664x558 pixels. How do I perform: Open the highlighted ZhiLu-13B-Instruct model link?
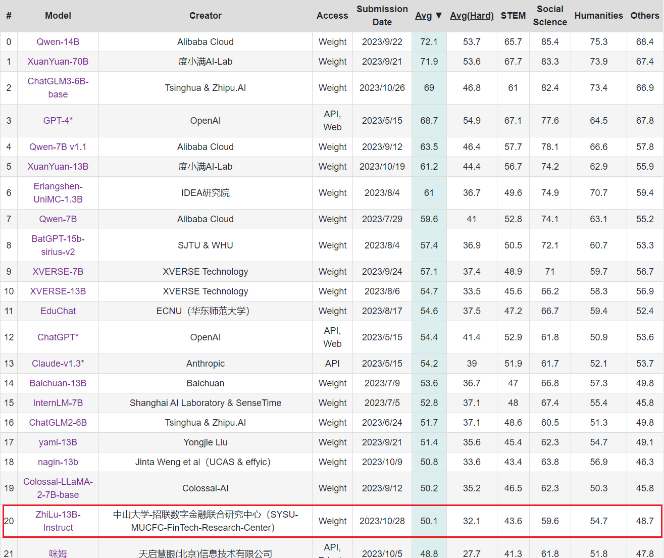(x=57, y=520)
